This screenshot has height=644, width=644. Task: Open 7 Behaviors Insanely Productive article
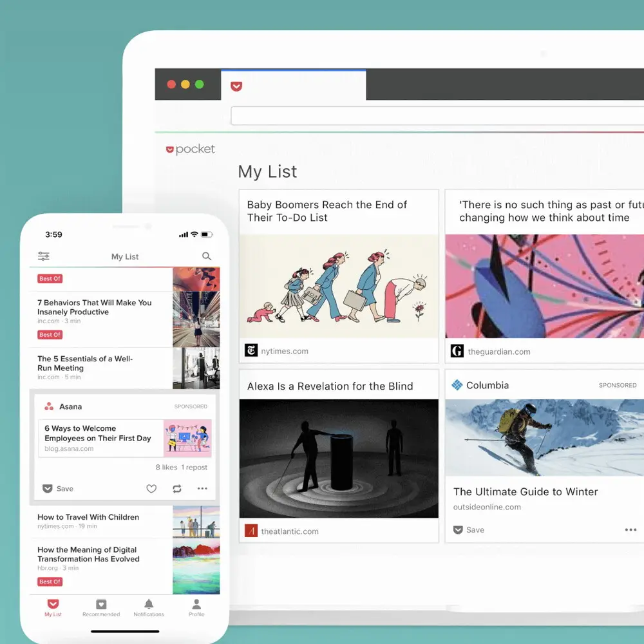(x=95, y=307)
